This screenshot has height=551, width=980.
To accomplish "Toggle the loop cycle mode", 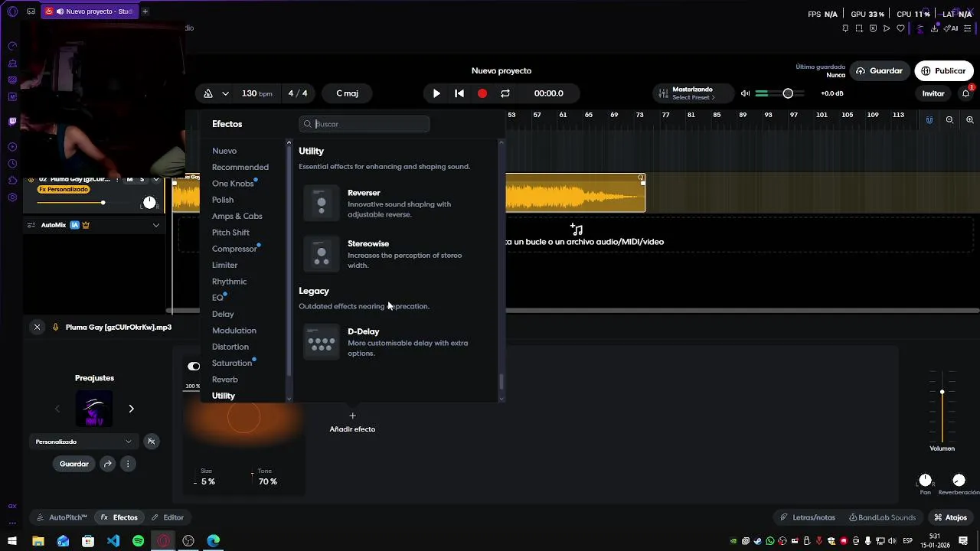I will [505, 93].
